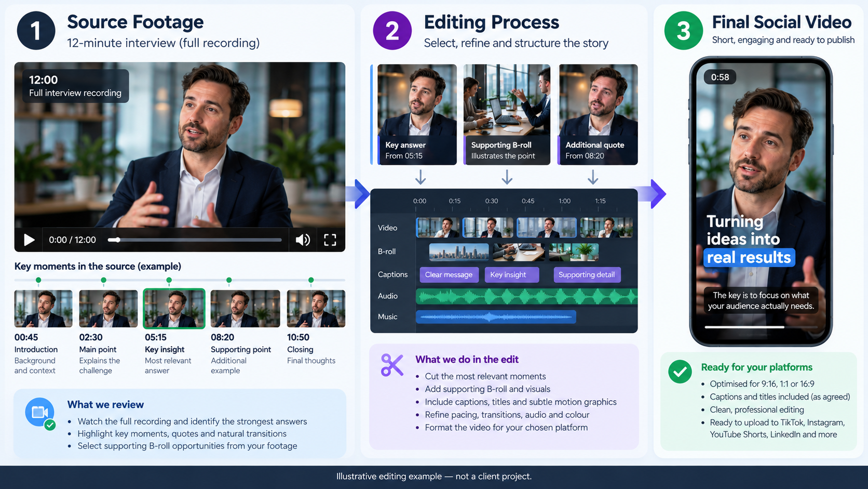Click the 1:00 mark on the timeline ruler
This screenshot has height=489, width=868.
coord(565,201)
